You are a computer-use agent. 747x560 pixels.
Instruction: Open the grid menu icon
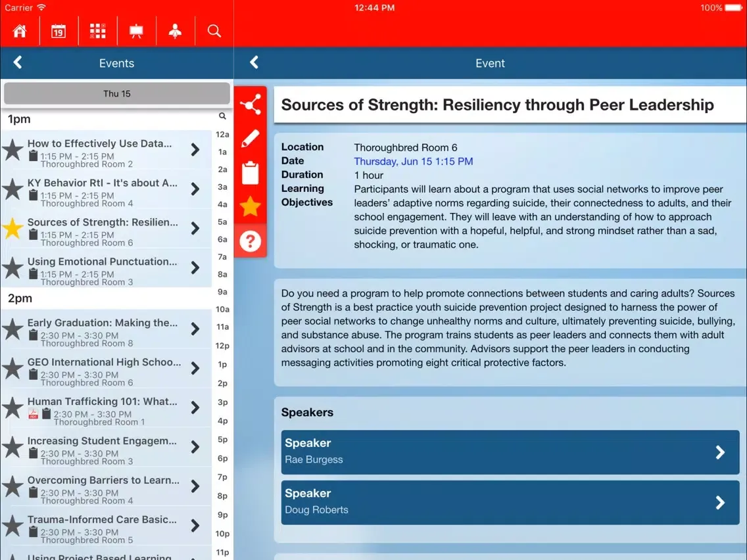coord(98,31)
